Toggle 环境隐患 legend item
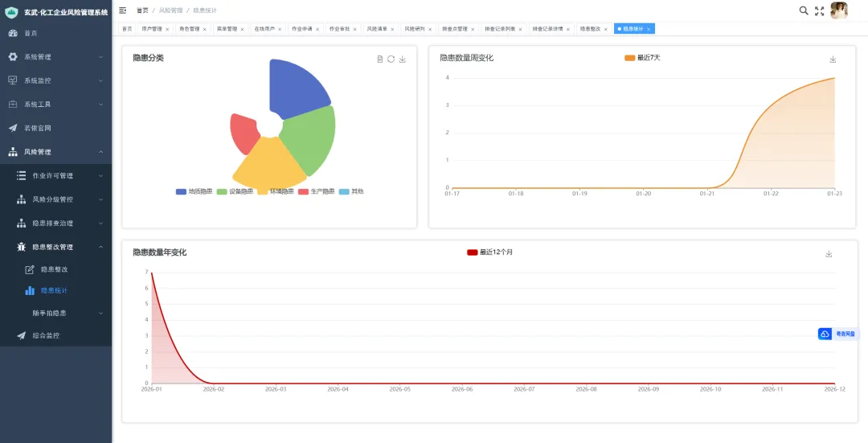This screenshot has width=868, height=443. coord(276,191)
